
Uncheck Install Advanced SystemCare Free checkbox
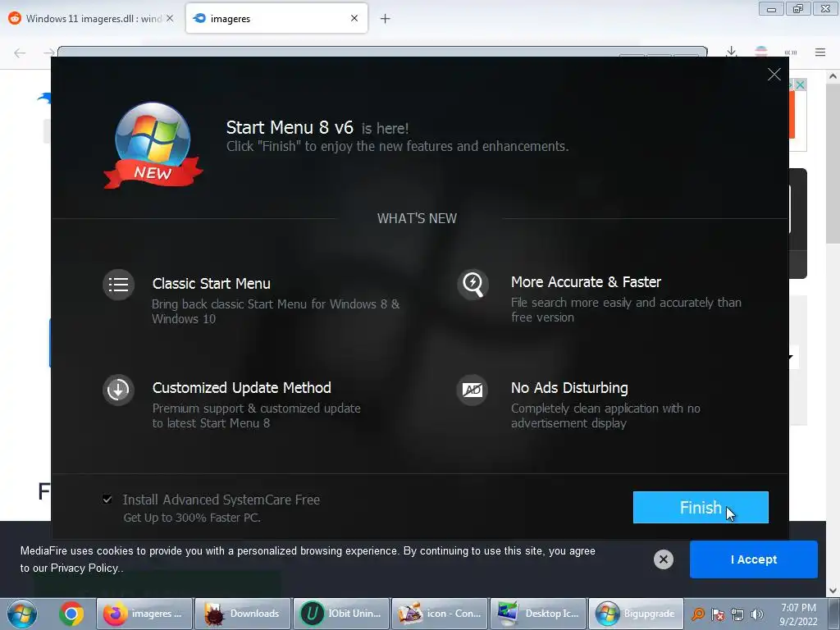click(107, 500)
